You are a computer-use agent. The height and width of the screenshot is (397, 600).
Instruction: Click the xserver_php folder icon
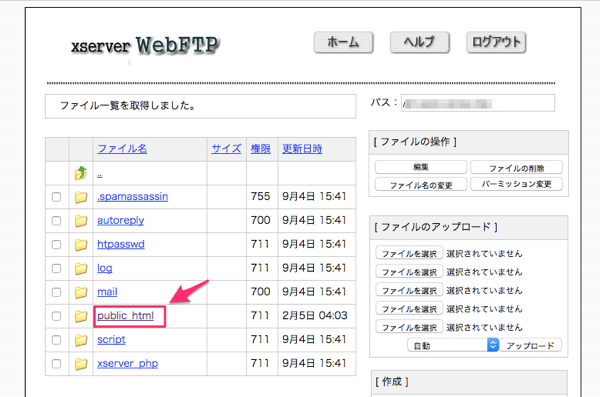click(x=81, y=364)
